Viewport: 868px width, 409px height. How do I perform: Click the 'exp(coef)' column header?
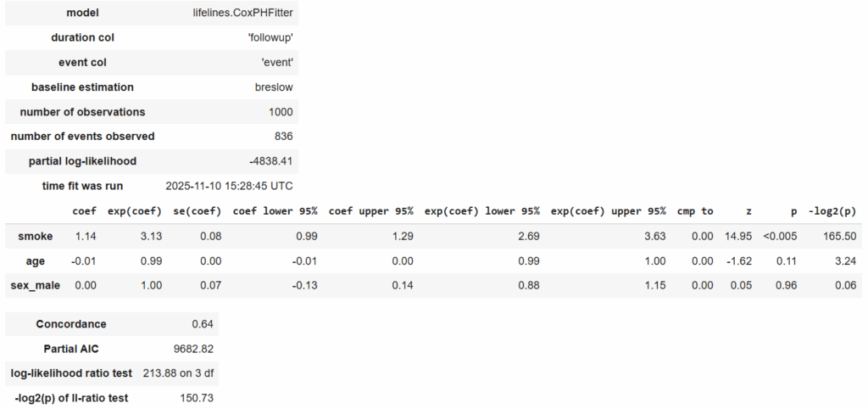pyautogui.click(x=135, y=211)
